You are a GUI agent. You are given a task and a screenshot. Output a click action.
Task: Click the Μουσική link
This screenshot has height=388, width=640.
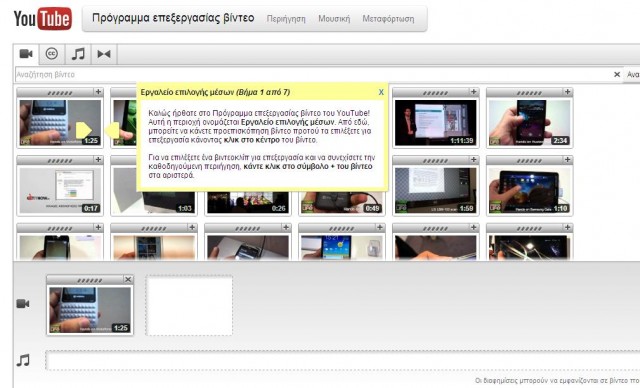coord(334,19)
